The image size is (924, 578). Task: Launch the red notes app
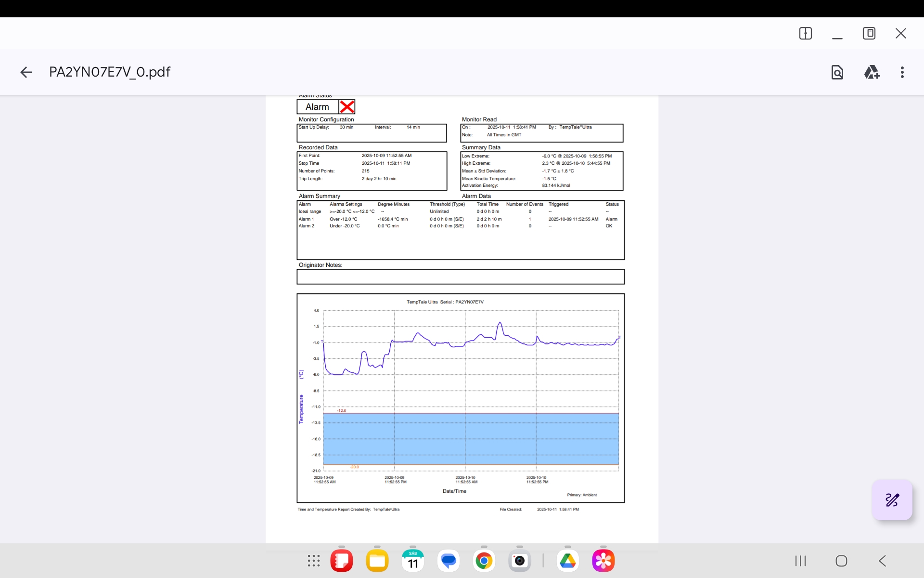[342, 561]
